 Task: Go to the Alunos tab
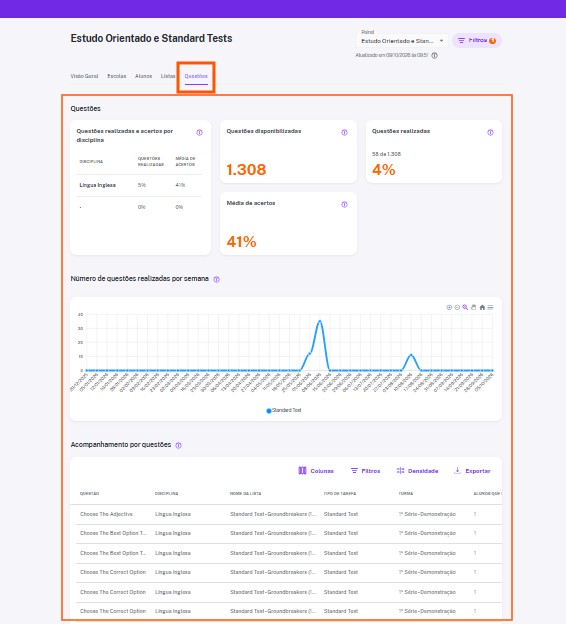[143, 76]
